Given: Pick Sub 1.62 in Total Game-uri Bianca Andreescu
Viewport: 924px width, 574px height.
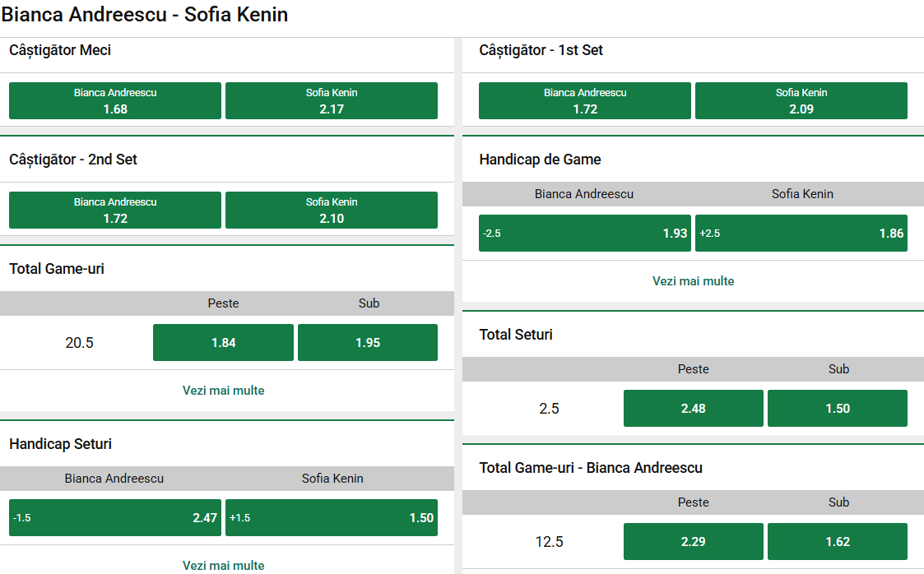Looking at the screenshot, I should (838, 541).
